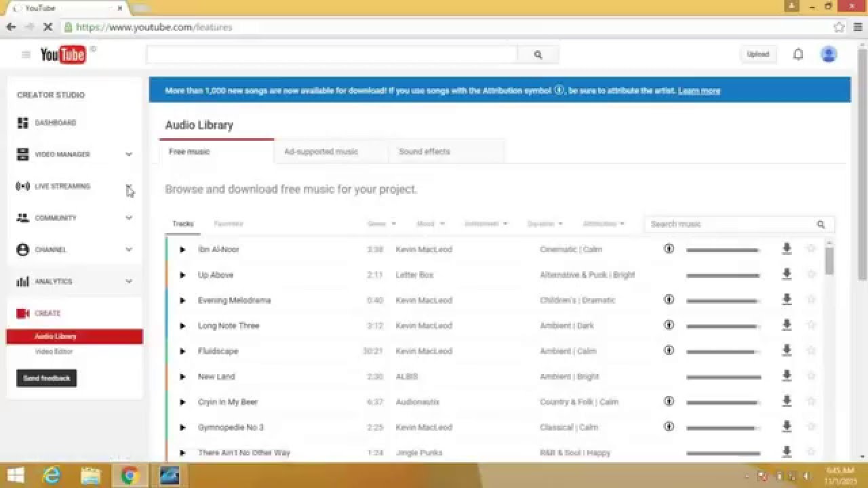Download Long Note Three track
868x488 pixels.
click(x=787, y=325)
